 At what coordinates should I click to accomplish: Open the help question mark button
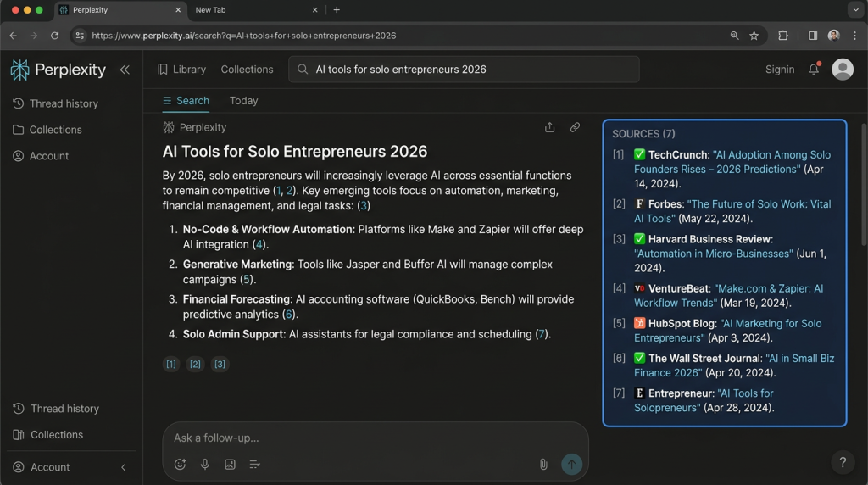[x=842, y=462]
